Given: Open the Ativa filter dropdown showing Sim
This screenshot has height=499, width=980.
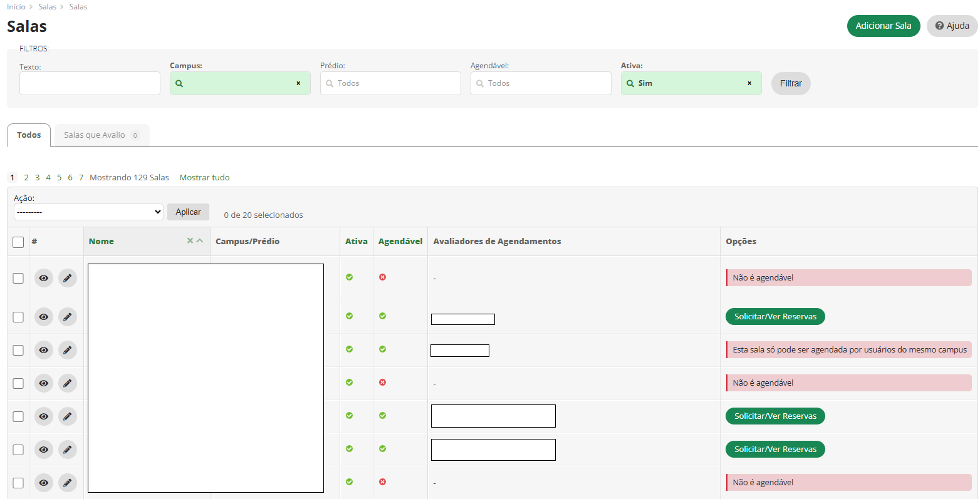Looking at the screenshot, I should pyautogui.click(x=691, y=83).
